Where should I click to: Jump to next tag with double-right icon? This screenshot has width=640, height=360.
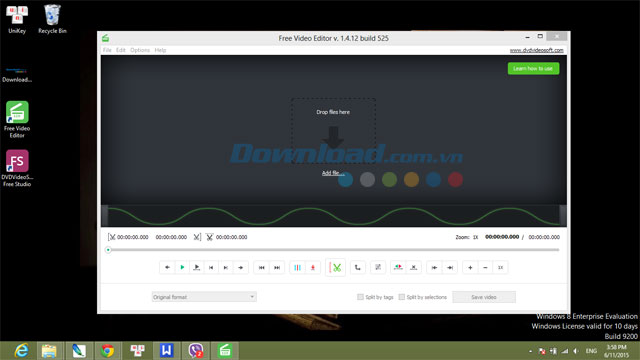click(277, 267)
